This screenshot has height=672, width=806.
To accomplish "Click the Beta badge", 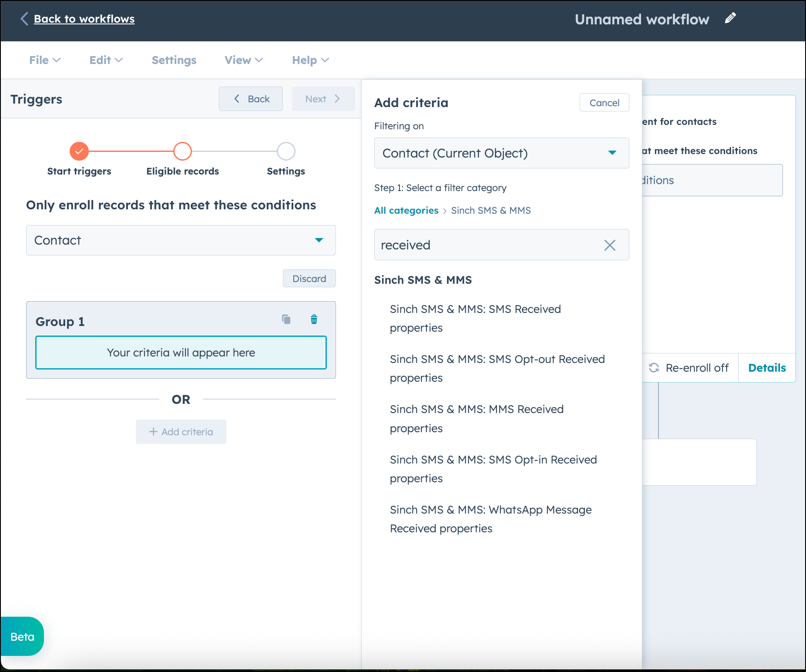I will 21,636.
